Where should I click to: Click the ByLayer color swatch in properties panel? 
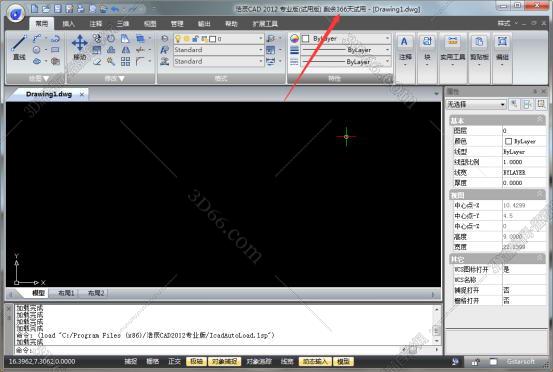508,141
